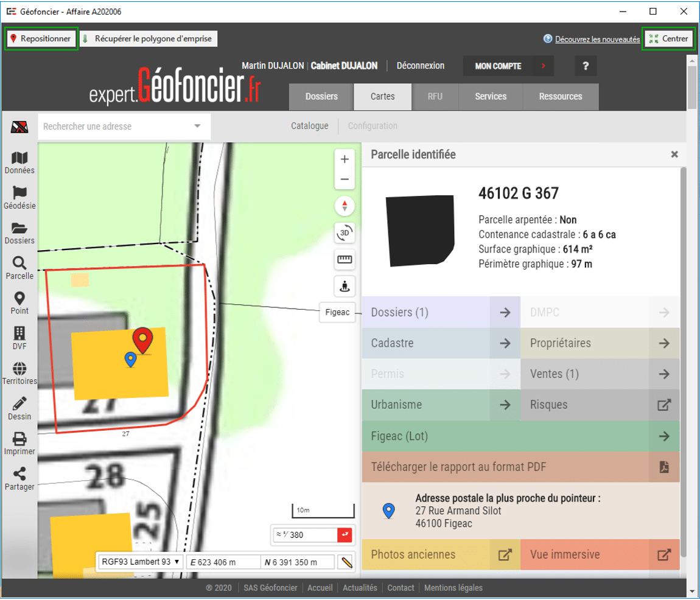Open the Données layers panel
This screenshot has height=600, width=700.
coord(19,162)
